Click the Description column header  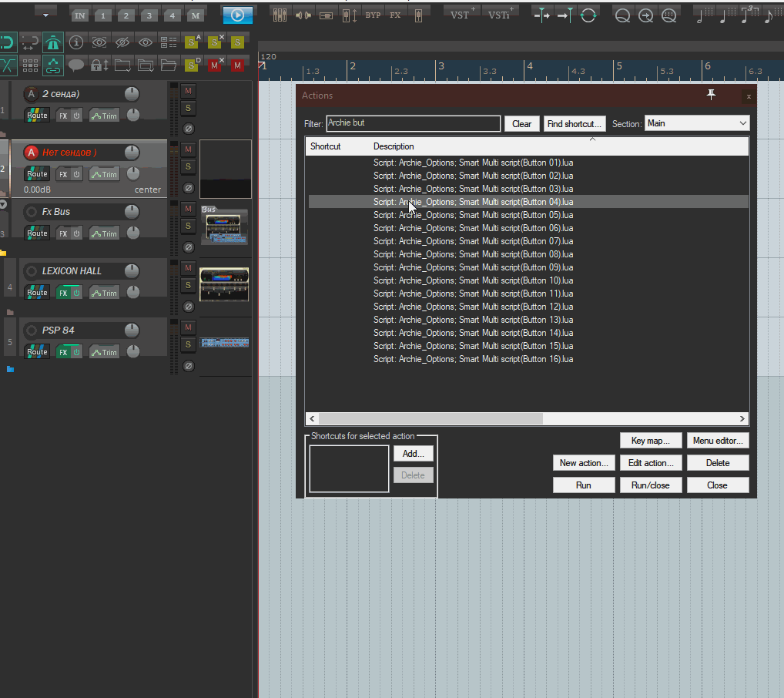tap(394, 146)
